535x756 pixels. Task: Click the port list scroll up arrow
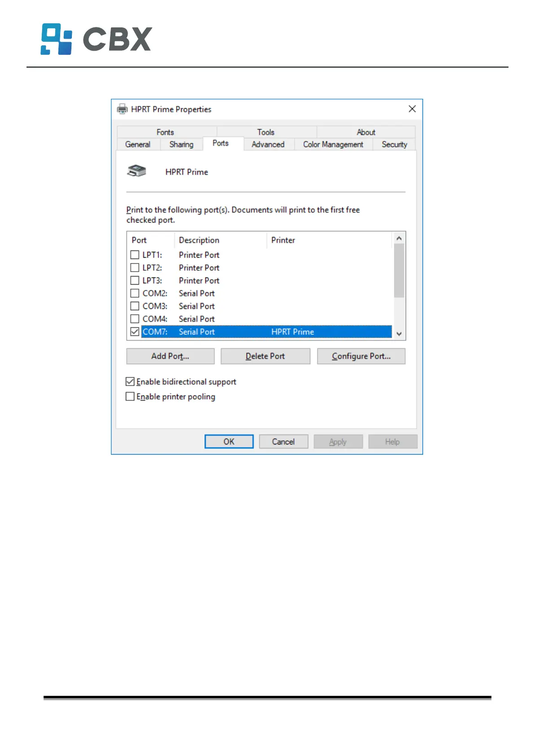[x=399, y=238]
